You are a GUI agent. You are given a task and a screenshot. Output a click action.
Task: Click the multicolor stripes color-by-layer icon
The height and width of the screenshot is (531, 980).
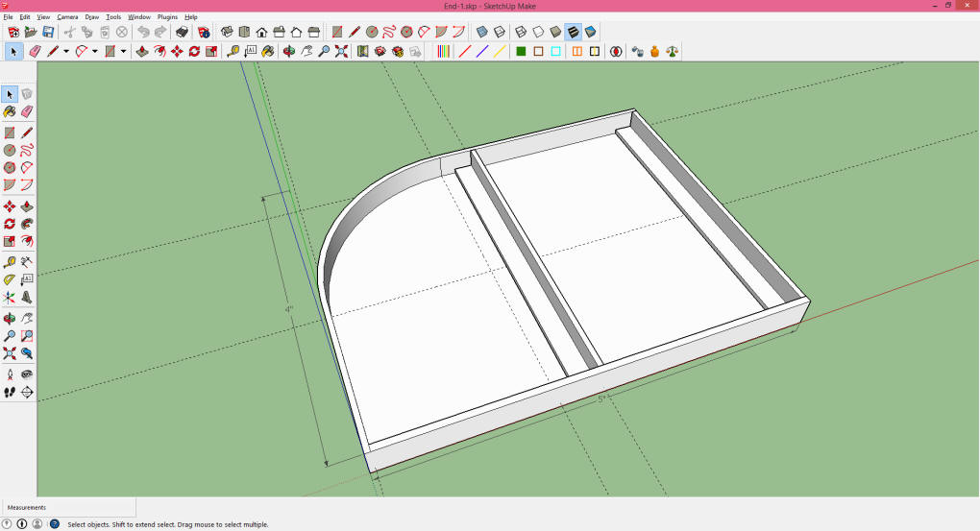coord(442,51)
